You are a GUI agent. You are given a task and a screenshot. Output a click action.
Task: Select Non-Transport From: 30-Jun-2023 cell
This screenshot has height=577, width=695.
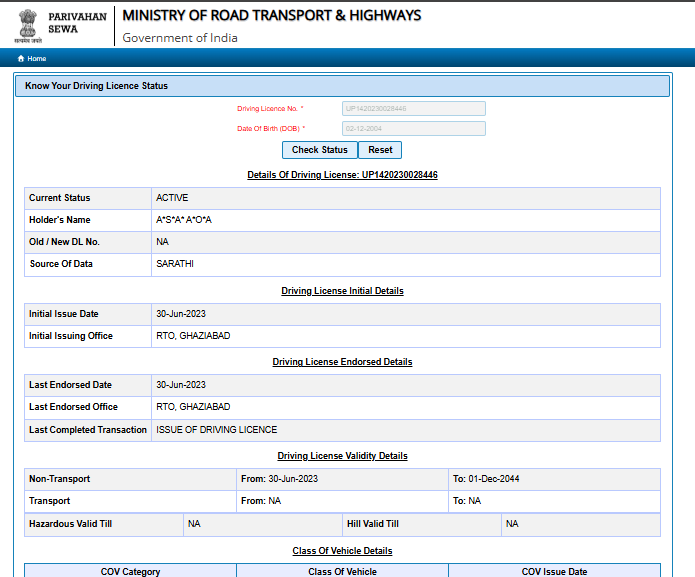(x=342, y=479)
